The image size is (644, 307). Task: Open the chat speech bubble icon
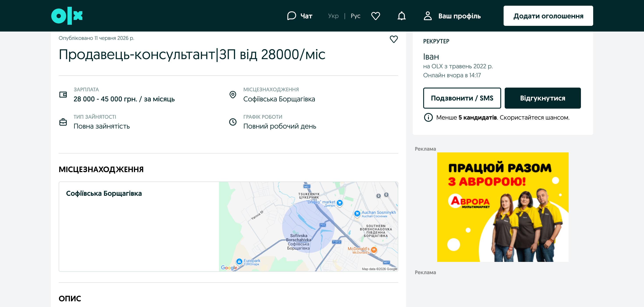(x=292, y=16)
